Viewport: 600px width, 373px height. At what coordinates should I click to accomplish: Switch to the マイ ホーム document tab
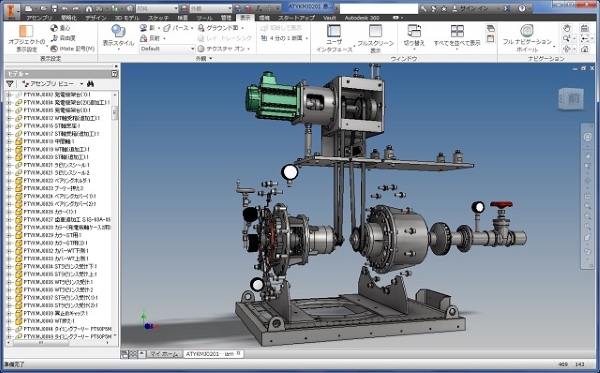[164, 354]
